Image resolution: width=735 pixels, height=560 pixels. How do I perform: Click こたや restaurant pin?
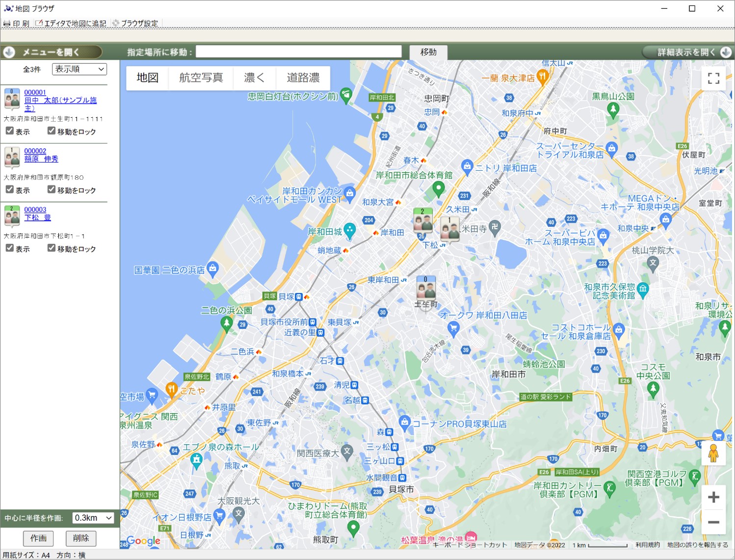point(171,390)
